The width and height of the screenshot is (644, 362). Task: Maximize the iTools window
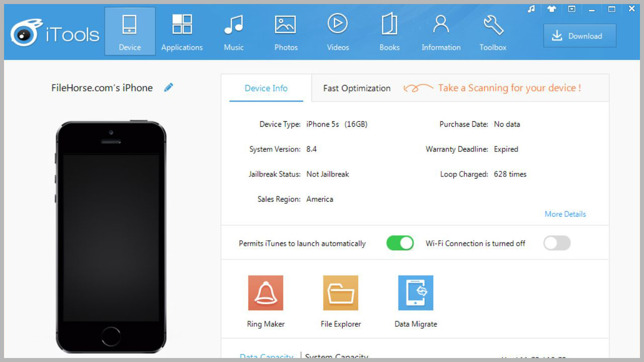pos(612,9)
